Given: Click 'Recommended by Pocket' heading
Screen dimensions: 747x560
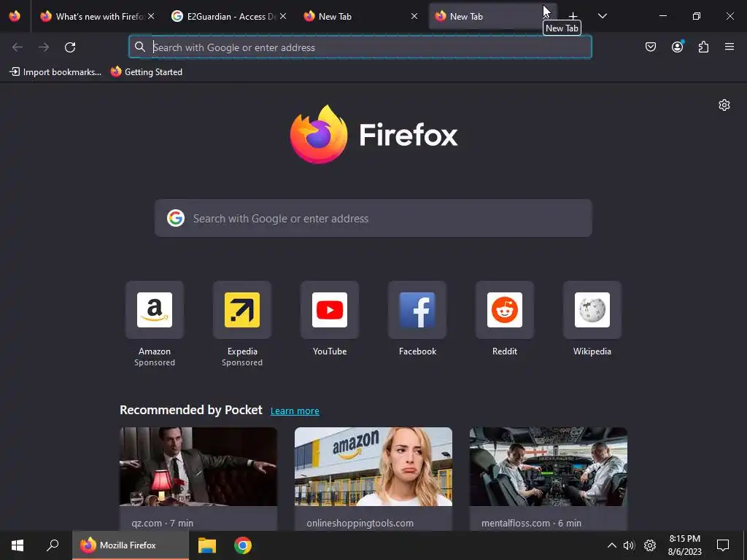Looking at the screenshot, I should [191, 410].
